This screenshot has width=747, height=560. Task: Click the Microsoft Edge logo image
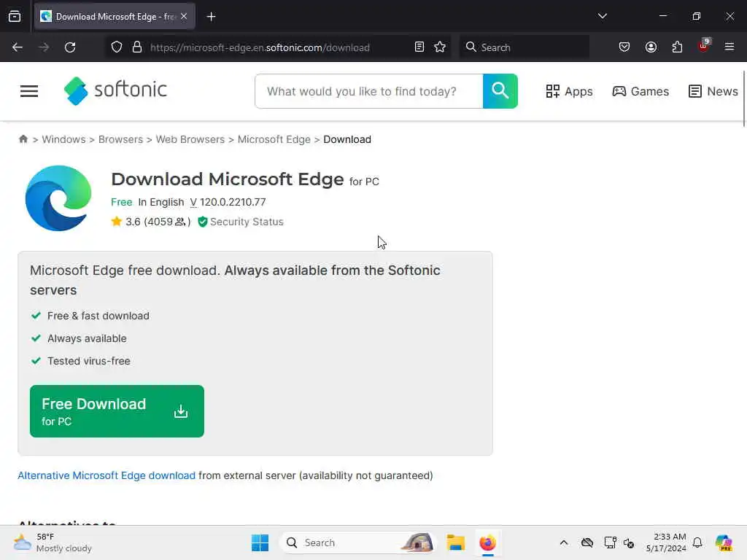tap(58, 198)
